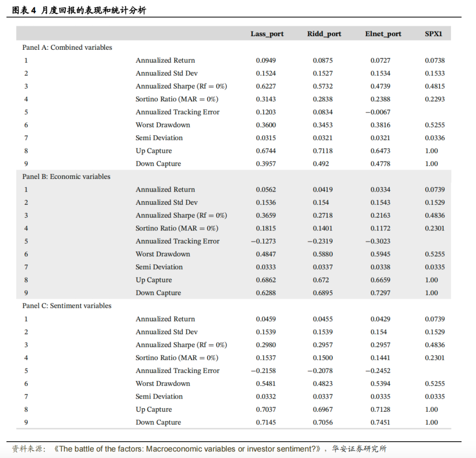Pick the value 0.7451
The width and height of the screenshot is (476, 458).
[380, 422]
